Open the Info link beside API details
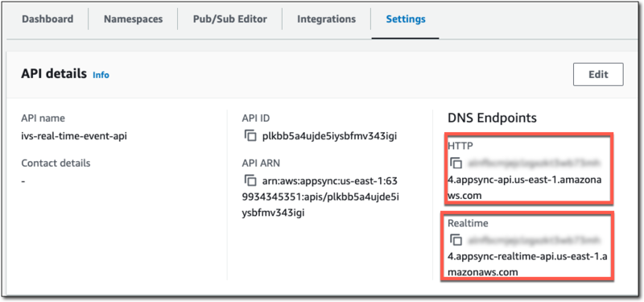This screenshot has height=302, width=644. (x=101, y=75)
